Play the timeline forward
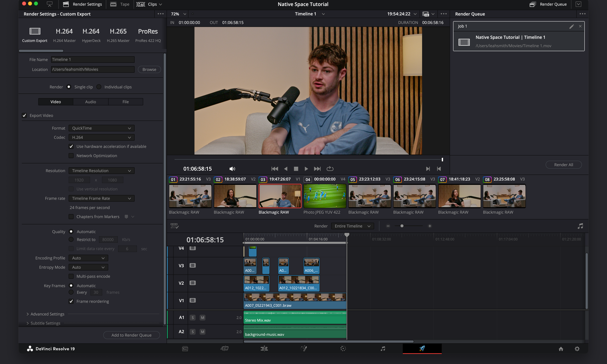607x364 pixels. click(x=306, y=169)
